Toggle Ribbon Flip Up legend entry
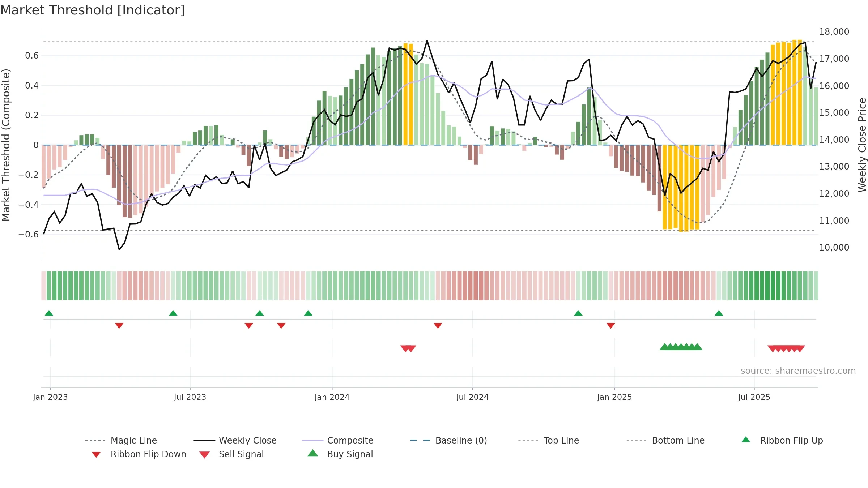The height and width of the screenshot is (488, 868). click(x=782, y=440)
